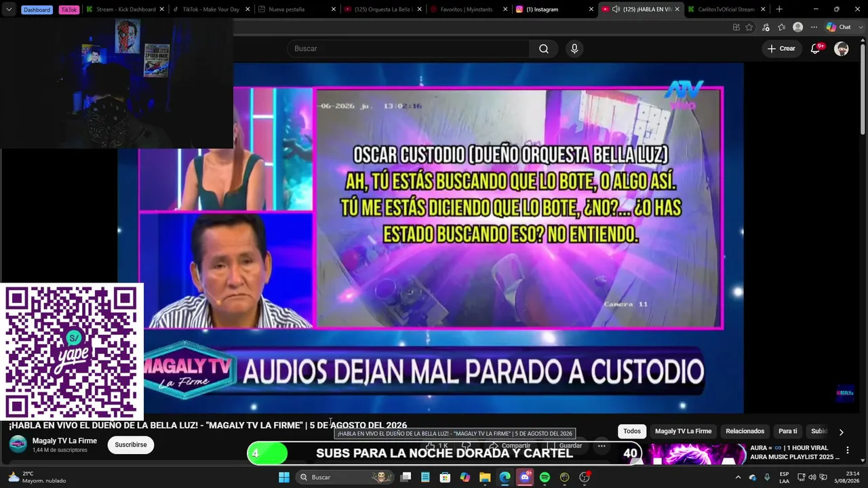868x488 pixels.
Task: Open Task View from the taskbar
Action: pos(406,477)
